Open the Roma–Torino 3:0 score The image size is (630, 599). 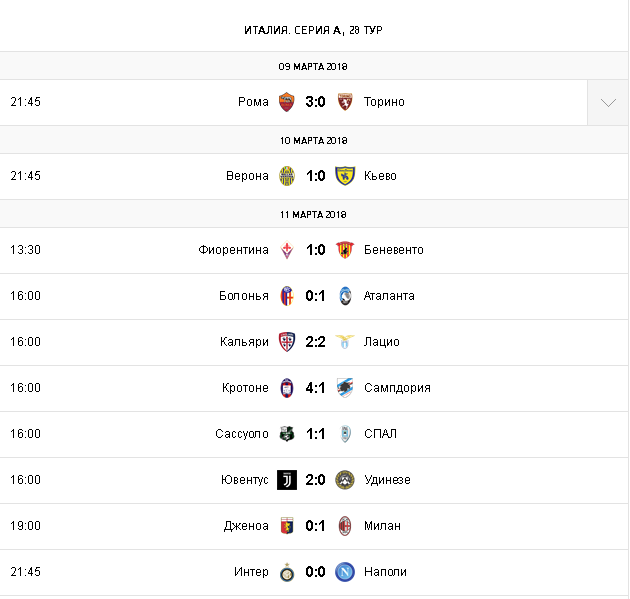316,102
